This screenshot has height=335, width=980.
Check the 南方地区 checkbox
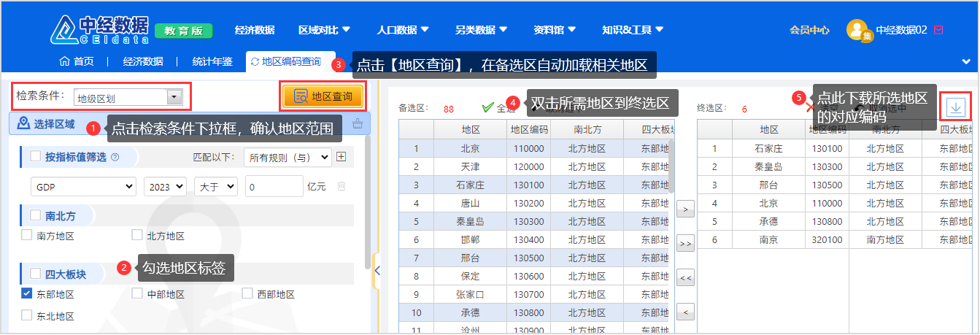27,236
